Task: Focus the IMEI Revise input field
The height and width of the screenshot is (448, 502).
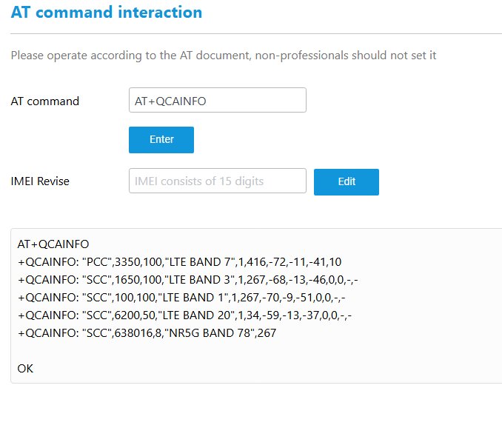Action: pos(217,181)
